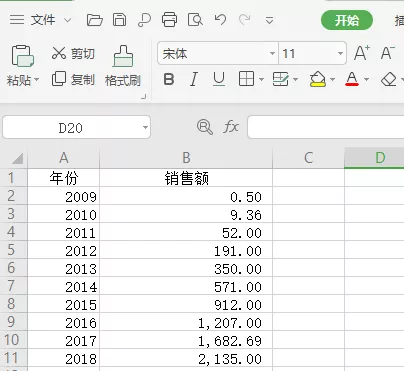Click the cell containing 1,207.00
The height and width of the screenshot is (371, 404).
pyautogui.click(x=186, y=322)
